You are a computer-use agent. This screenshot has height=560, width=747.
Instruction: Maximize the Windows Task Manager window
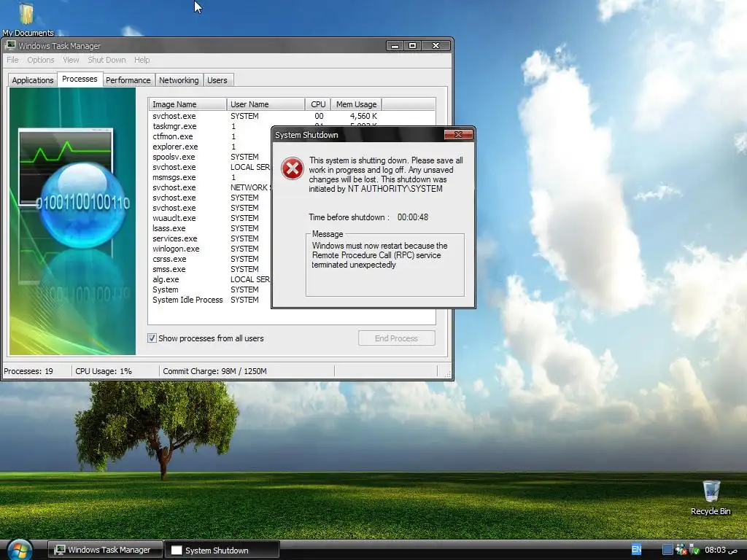tap(413, 46)
